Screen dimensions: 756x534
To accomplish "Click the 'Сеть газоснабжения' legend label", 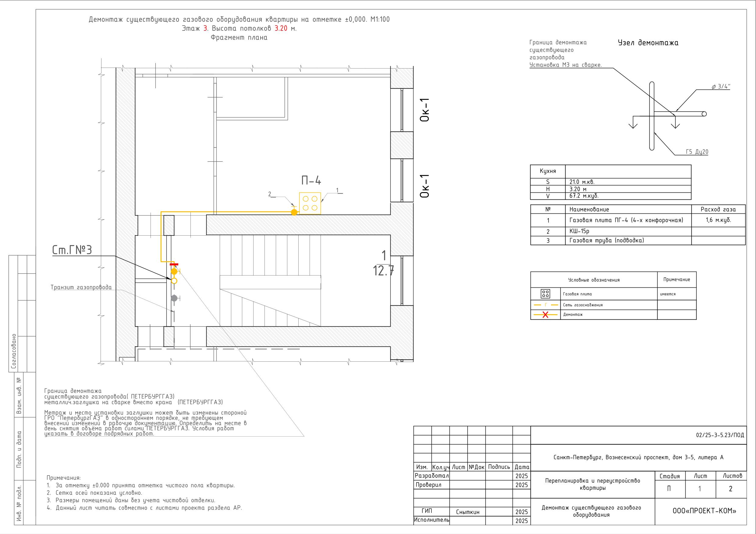I will (x=583, y=305).
